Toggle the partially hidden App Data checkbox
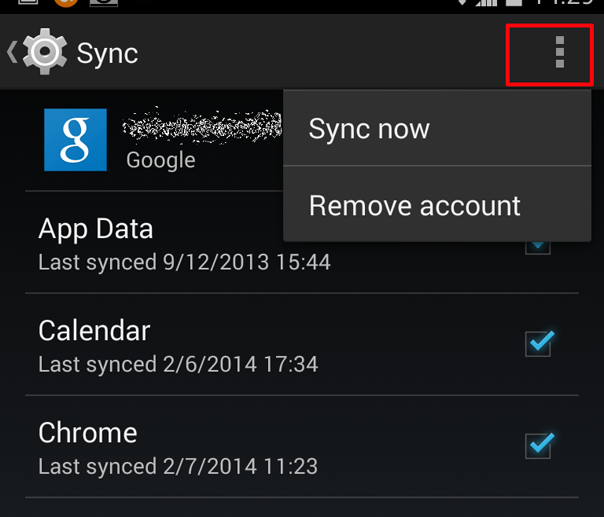This screenshot has height=517, width=604. pyautogui.click(x=538, y=248)
